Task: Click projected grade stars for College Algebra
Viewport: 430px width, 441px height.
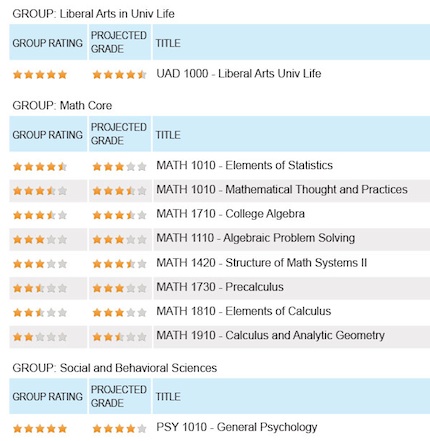Action: tap(119, 215)
